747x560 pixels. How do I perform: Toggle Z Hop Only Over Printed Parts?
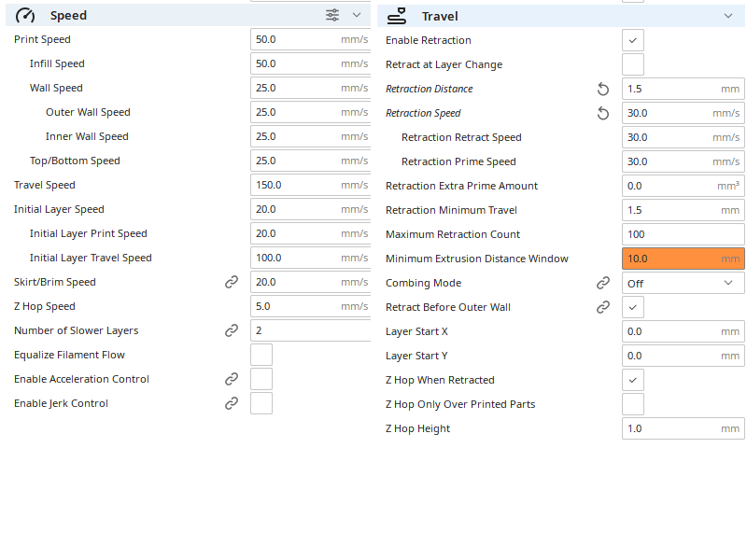coord(633,404)
